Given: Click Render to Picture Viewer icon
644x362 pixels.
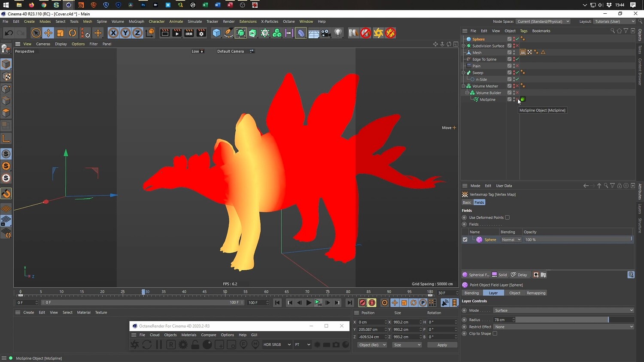Looking at the screenshot, I should point(177,33).
